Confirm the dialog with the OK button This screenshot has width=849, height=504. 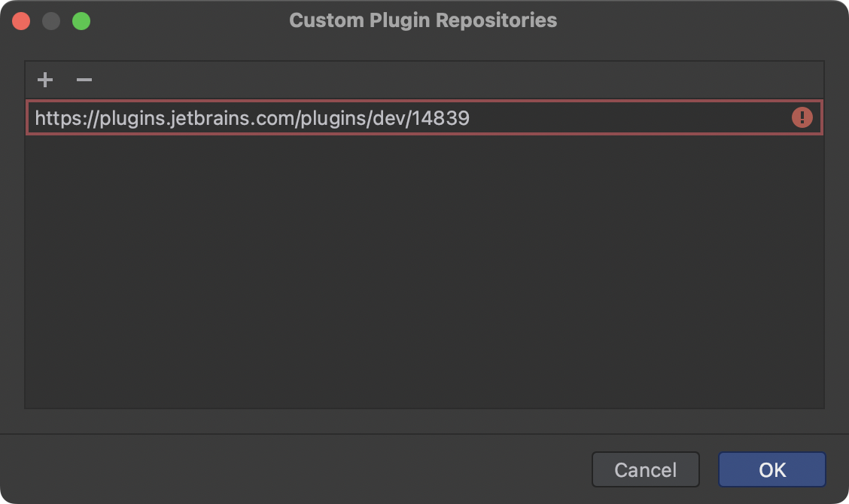(x=771, y=469)
